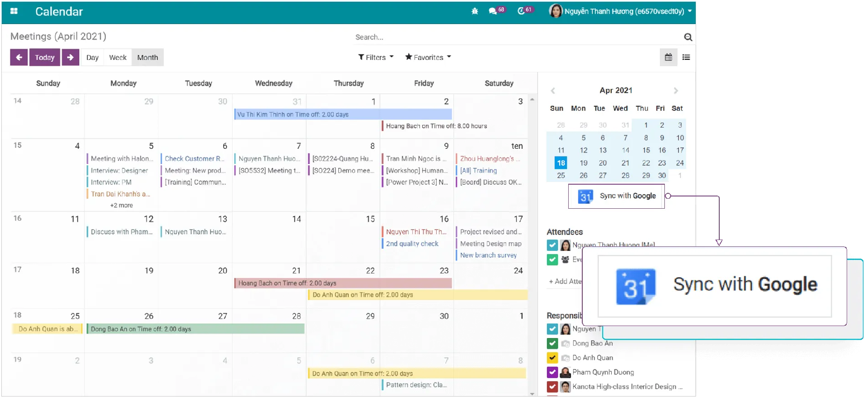Open user account dropdown Nguyễn Thanh Hương
This screenshot has height=402, width=868.
(627, 11)
